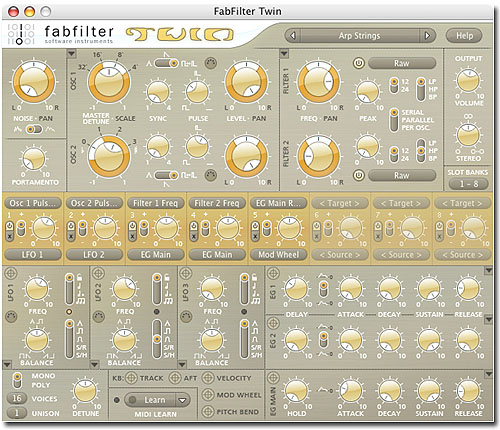The width and height of the screenshot is (500, 430).
Task: Expand the oscillator section menu arrow
Action: (71, 54)
